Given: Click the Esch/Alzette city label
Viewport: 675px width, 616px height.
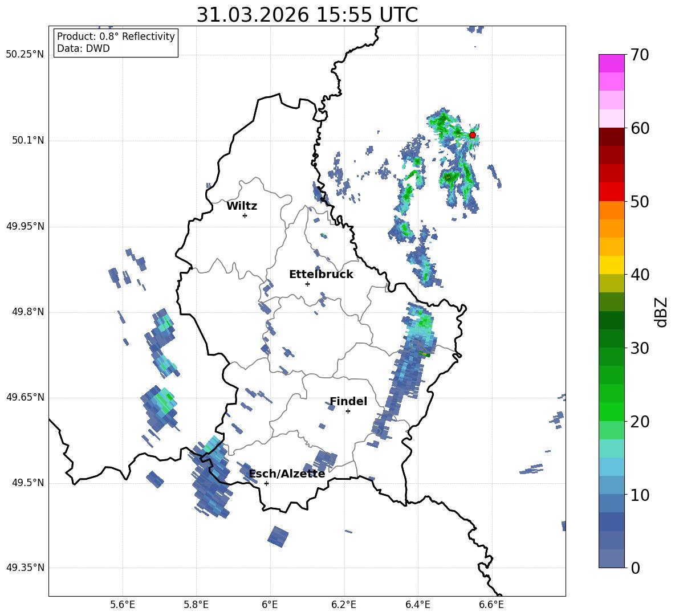Looking at the screenshot, I should click(x=287, y=474).
